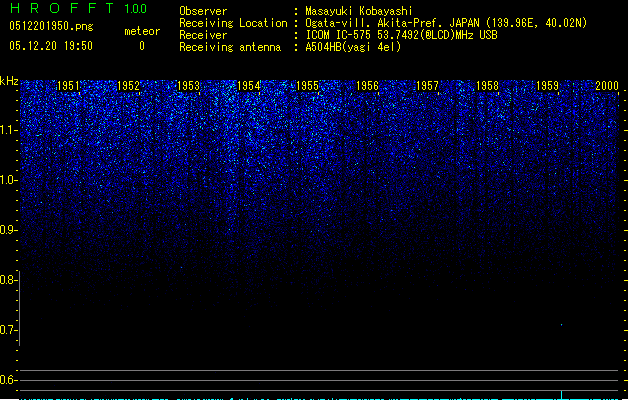Image resolution: width=629 pixels, height=400 pixels.
Task: Click the 0.6 kHz axis label
Action: (8, 380)
